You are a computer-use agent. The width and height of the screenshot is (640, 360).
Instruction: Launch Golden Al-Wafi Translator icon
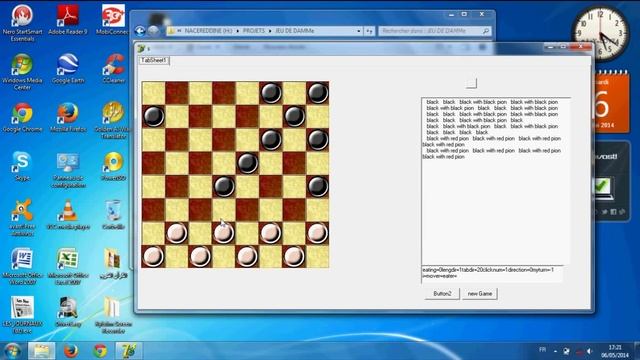[x=113, y=120]
